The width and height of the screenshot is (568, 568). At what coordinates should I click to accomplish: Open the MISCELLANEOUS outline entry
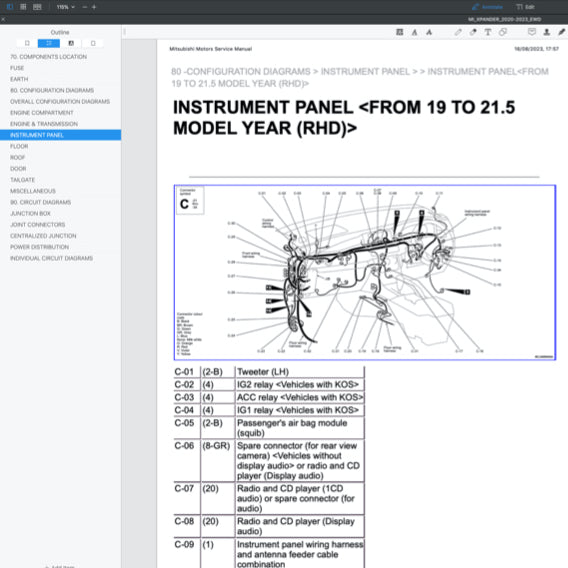pyautogui.click(x=33, y=191)
